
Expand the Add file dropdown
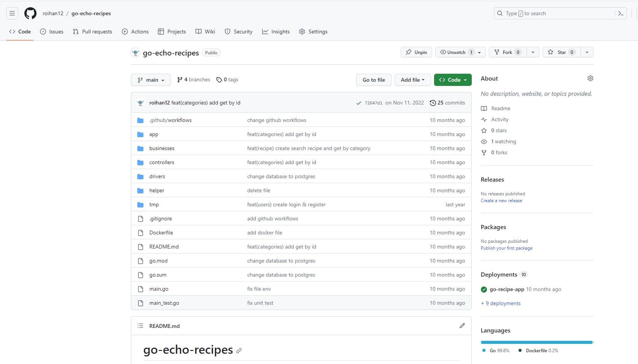point(412,80)
